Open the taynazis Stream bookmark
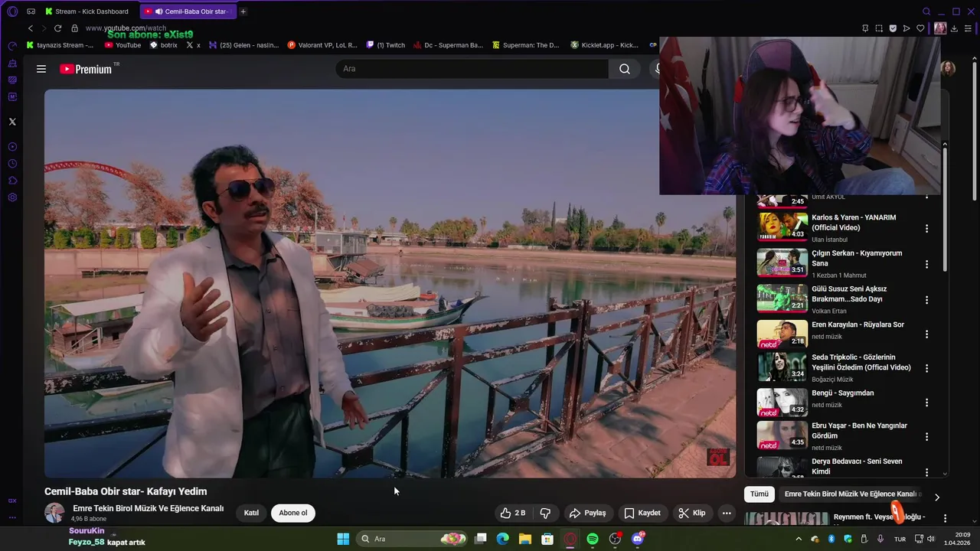This screenshot has width=980, height=551. coord(60,45)
